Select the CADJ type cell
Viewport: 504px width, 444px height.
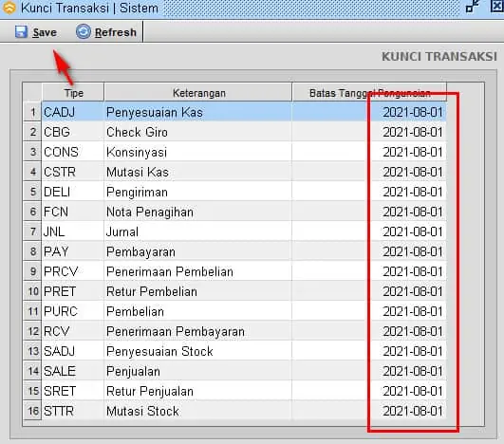(73, 112)
